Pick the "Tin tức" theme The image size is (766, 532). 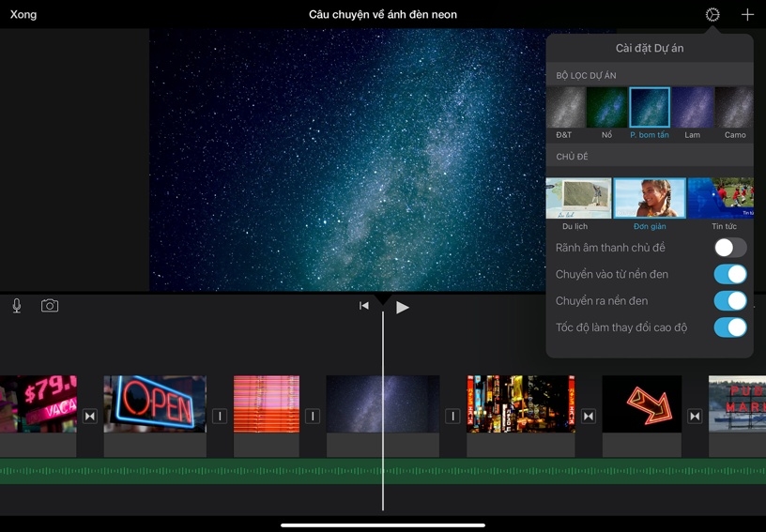click(721, 198)
